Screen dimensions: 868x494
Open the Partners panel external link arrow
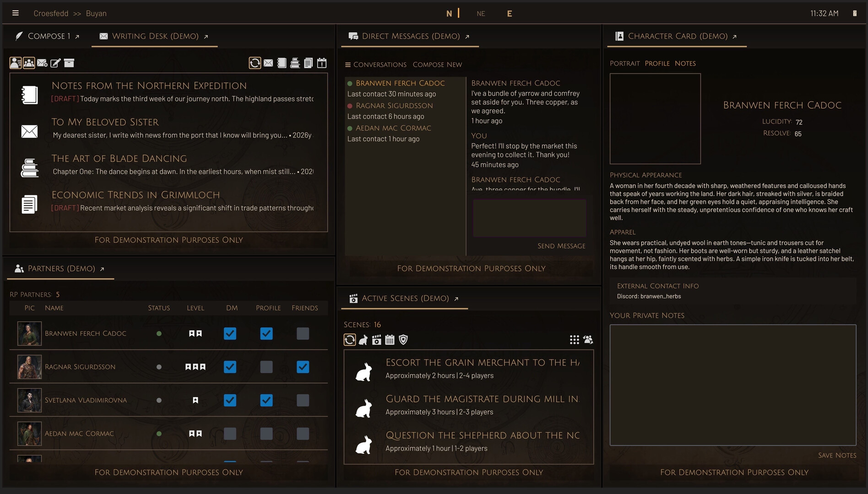pyautogui.click(x=102, y=269)
